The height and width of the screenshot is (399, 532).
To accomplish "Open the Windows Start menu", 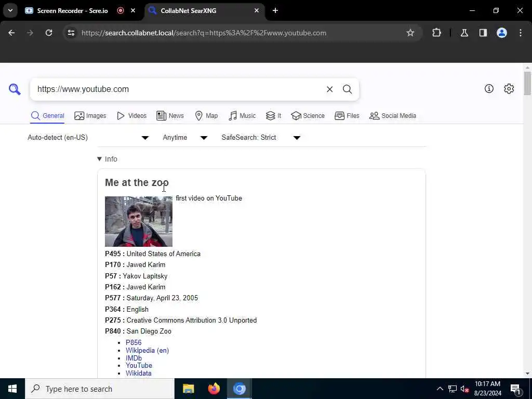I will tap(12, 389).
